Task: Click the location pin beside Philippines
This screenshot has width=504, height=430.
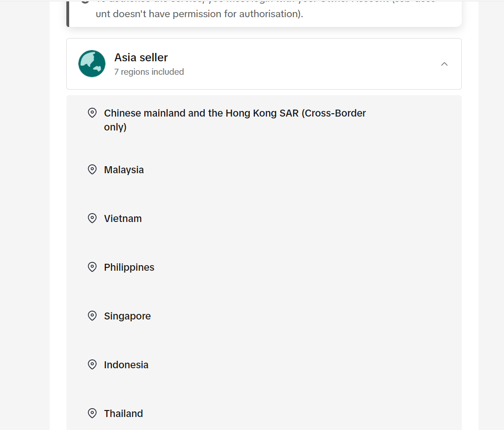Action: [x=92, y=267]
